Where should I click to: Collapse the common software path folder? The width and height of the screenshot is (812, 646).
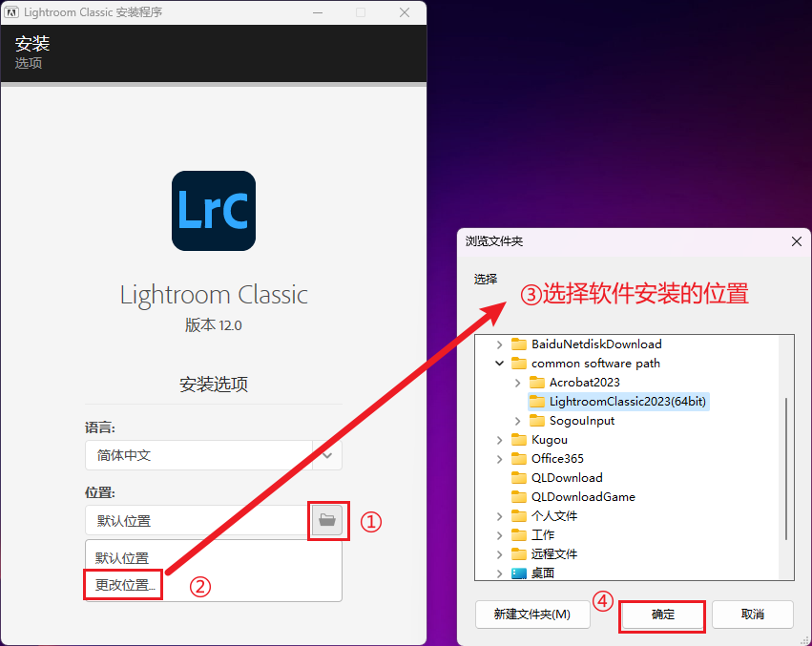500,364
